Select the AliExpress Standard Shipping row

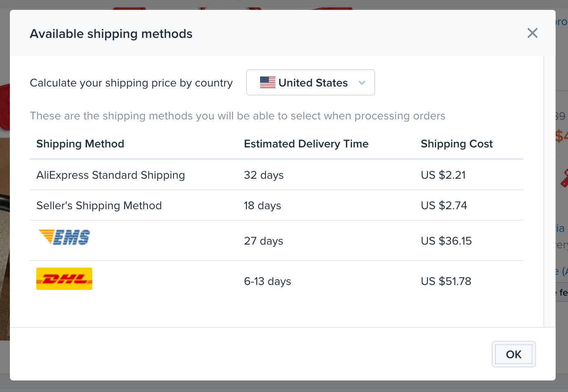(x=110, y=175)
